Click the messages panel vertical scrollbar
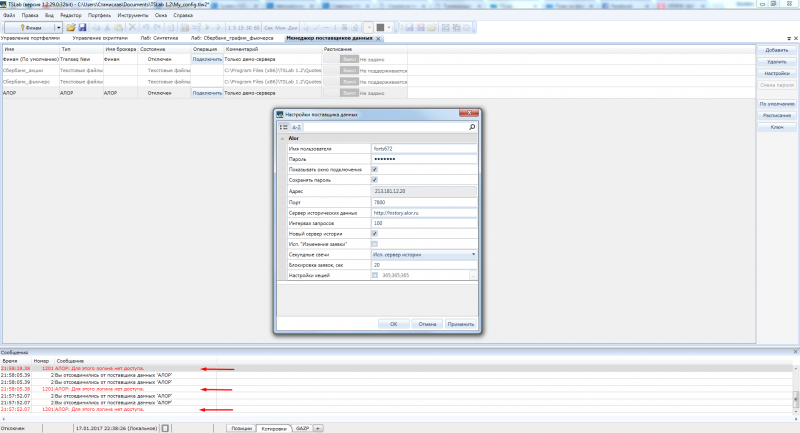800x433 pixels. tap(795, 389)
